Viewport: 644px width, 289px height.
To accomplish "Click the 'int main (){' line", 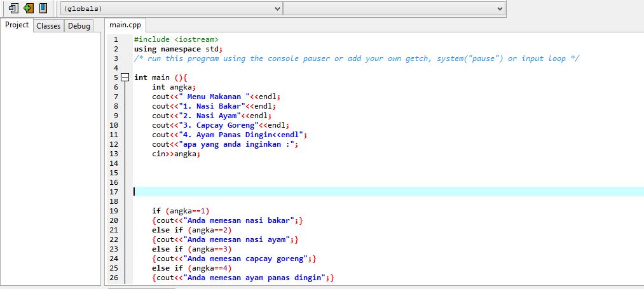I will coord(161,77).
